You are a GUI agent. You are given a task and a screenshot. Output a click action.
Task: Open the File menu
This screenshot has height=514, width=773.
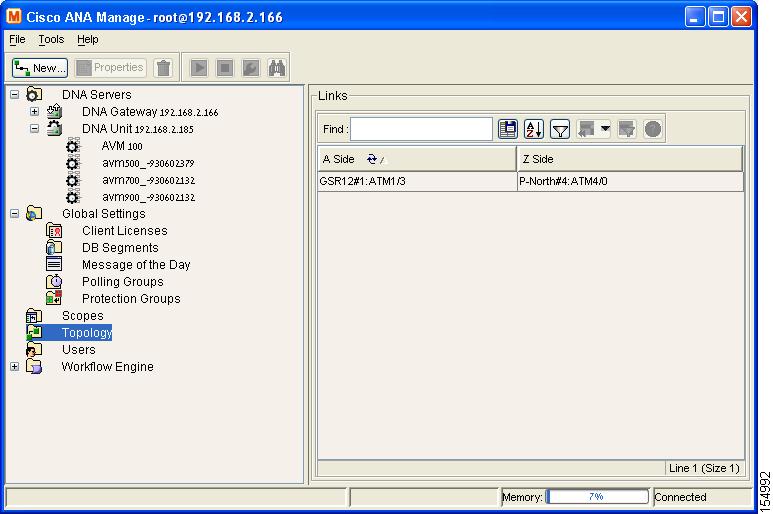click(17, 39)
